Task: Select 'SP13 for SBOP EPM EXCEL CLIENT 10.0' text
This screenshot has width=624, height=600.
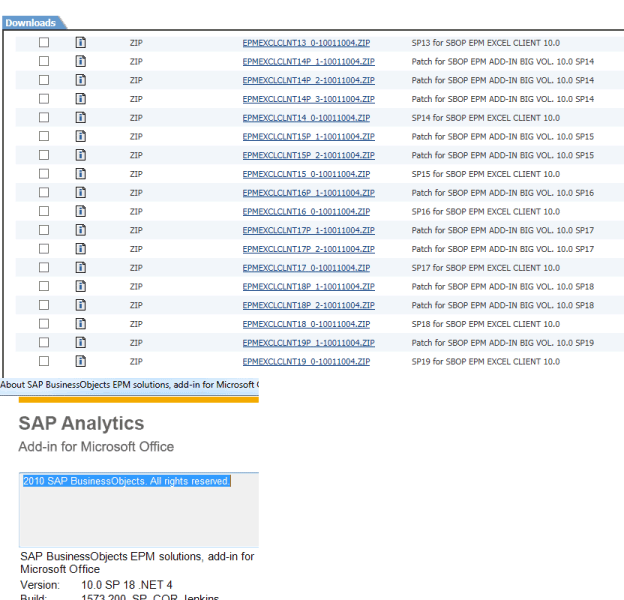Action: pyautogui.click(x=486, y=43)
